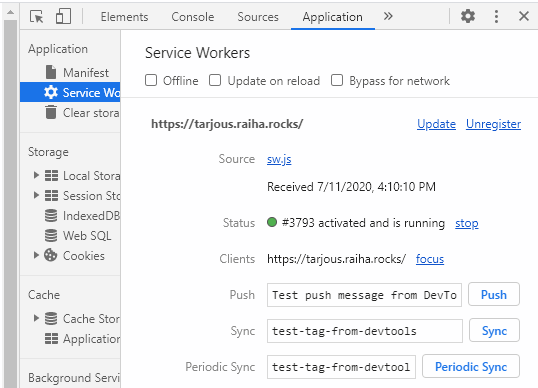The width and height of the screenshot is (538, 388).
Task: Activate the inspect element picker icon
Action: [37, 16]
